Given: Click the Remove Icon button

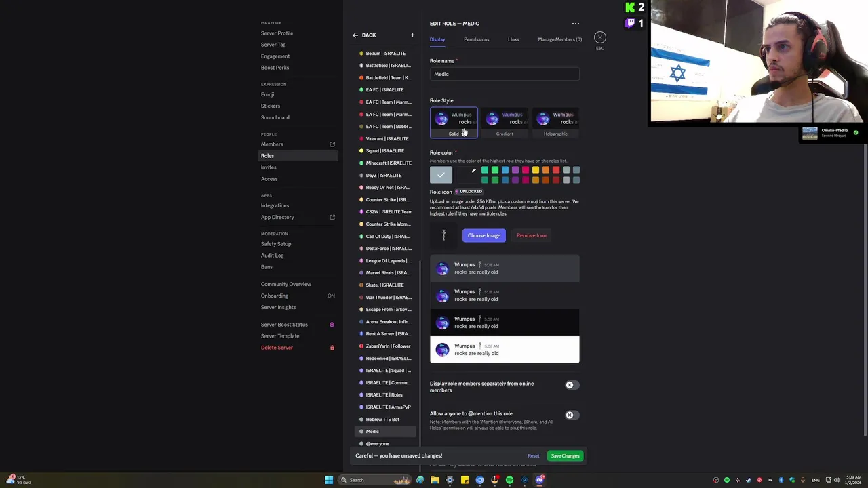Looking at the screenshot, I should (531, 235).
